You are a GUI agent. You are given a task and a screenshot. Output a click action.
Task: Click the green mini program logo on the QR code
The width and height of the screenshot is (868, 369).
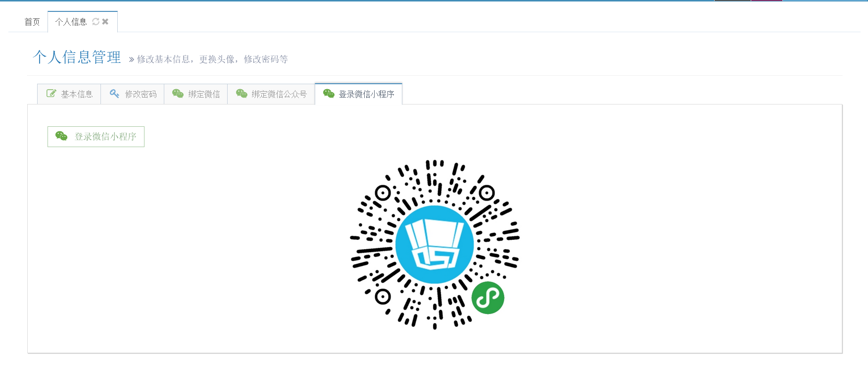(x=488, y=298)
